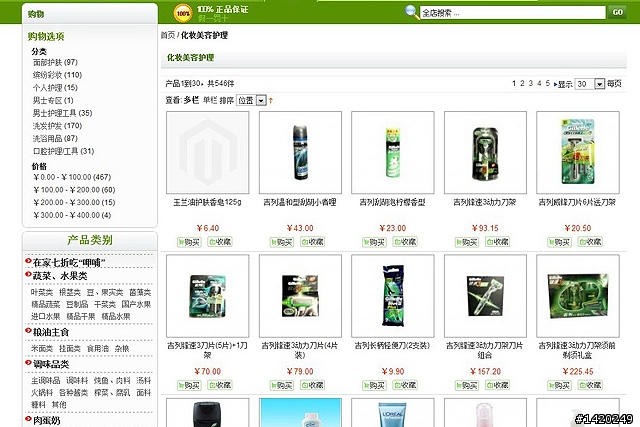
Task: Open the 在家七折吃"呷哺" category link
Action: (69, 262)
